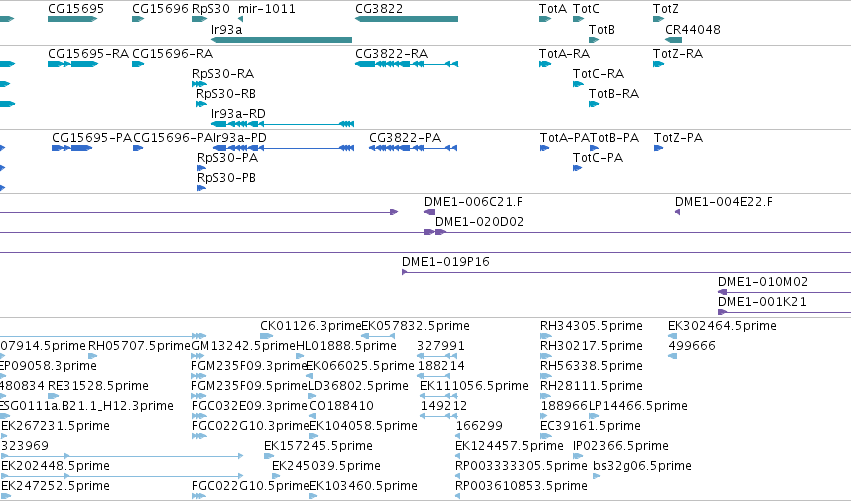Viewport: 851px width, 501px height.
Task: Click EST HL01888.5prime
Action: (347, 346)
